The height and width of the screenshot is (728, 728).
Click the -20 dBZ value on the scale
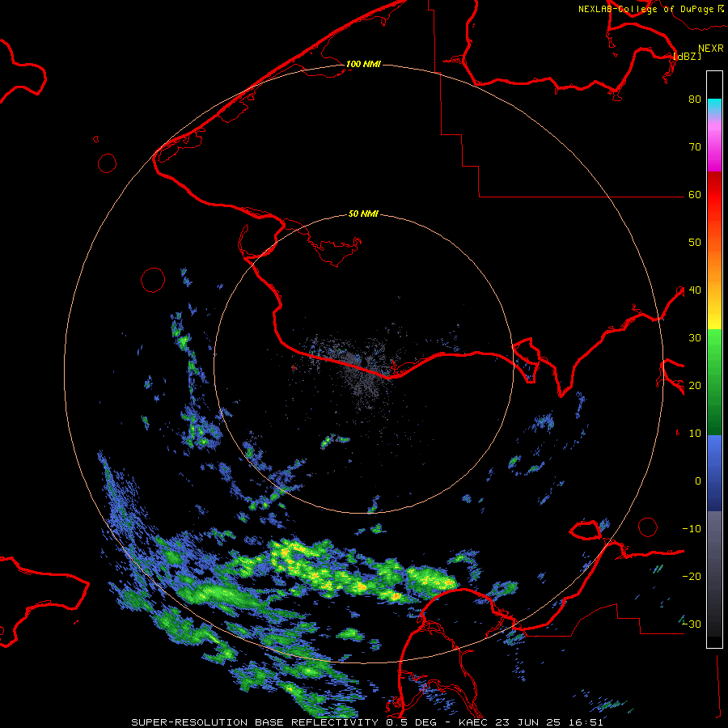692,576
